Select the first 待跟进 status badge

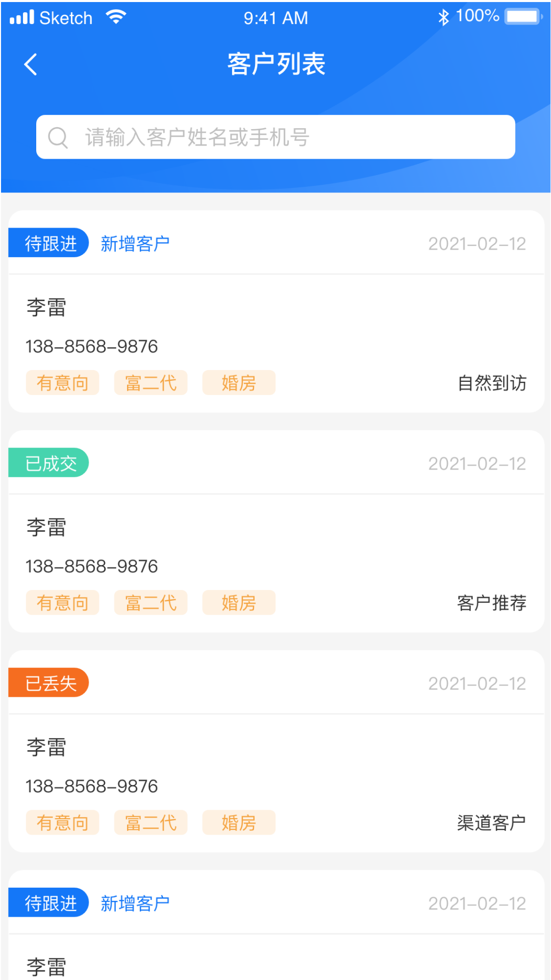pos(49,243)
